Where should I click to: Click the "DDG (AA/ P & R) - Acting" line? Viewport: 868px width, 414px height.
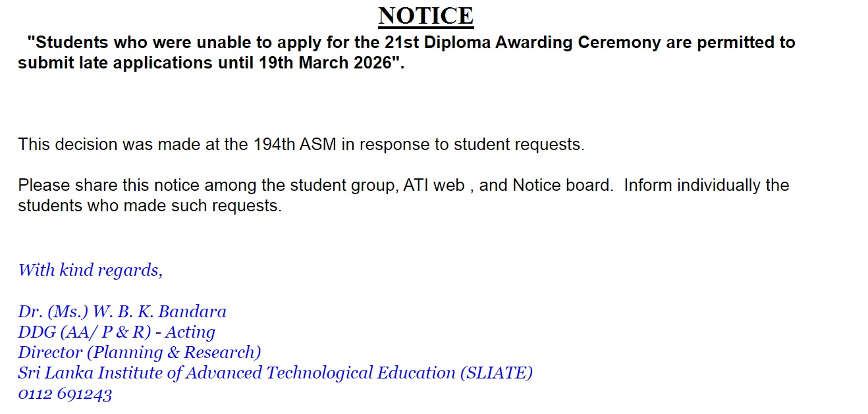pos(117,332)
